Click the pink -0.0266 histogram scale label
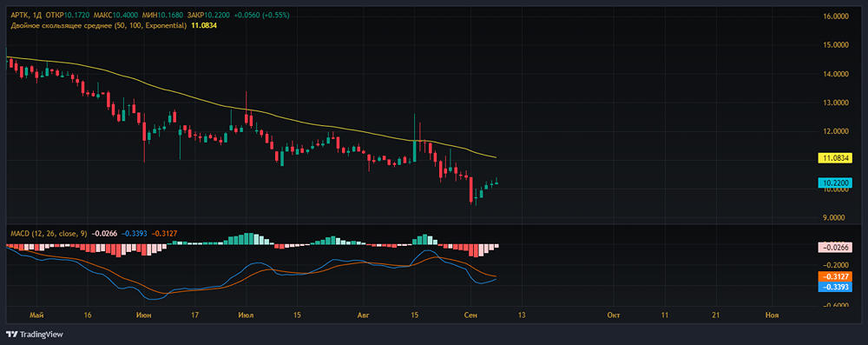 (835, 248)
